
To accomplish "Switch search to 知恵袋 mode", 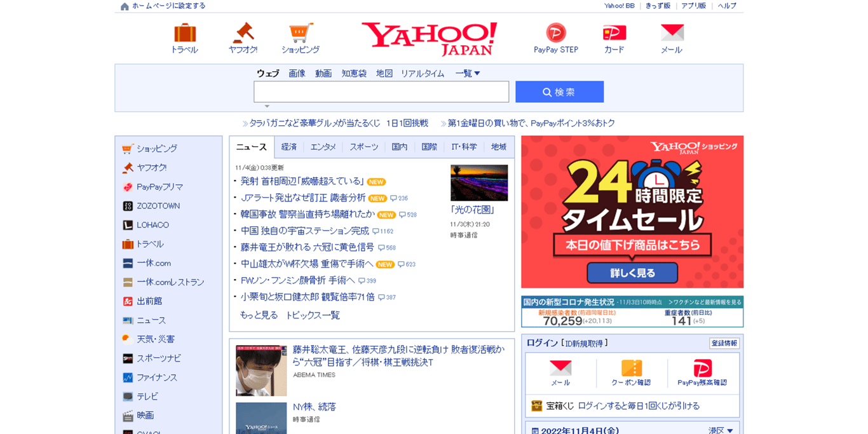I will 354,74.
